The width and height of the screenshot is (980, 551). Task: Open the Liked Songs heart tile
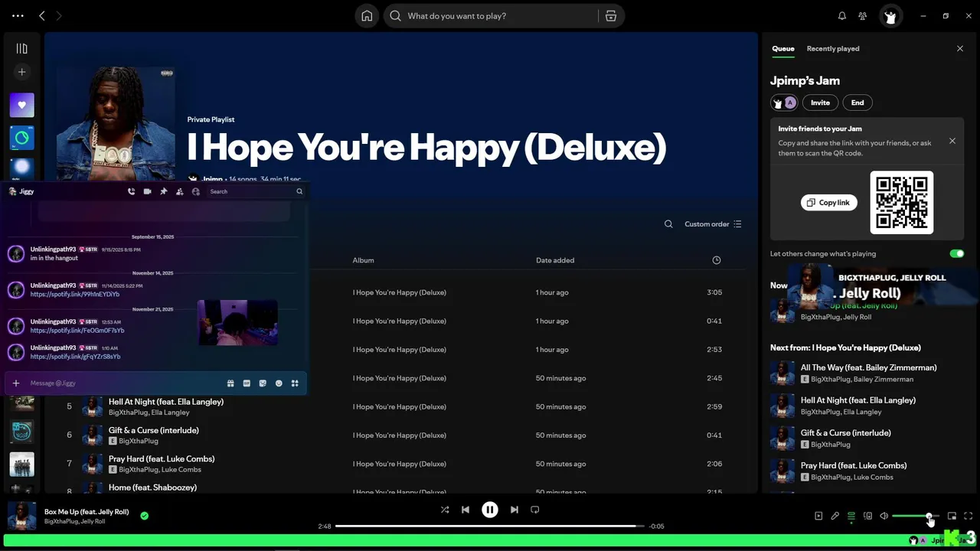coord(21,105)
